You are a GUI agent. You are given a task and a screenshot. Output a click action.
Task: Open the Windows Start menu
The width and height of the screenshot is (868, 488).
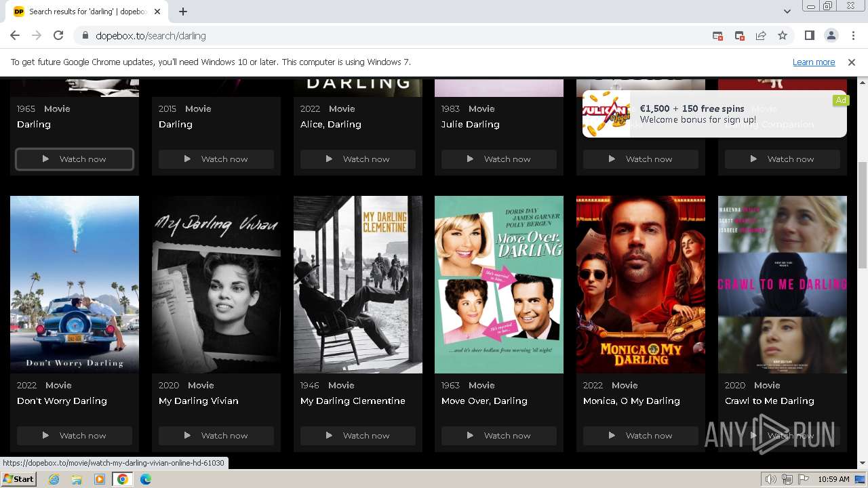pyautogui.click(x=18, y=479)
